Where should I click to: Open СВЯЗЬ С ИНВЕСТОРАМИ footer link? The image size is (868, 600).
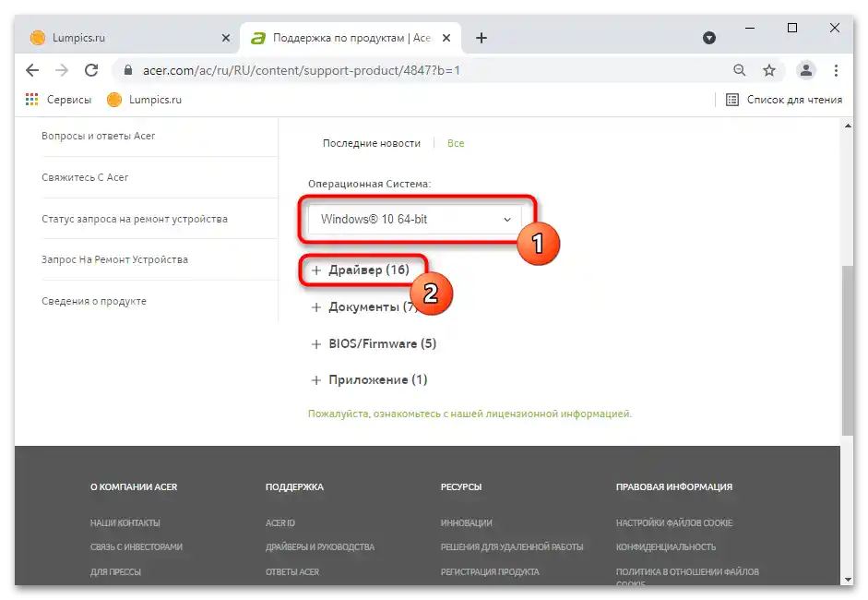point(137,546)
